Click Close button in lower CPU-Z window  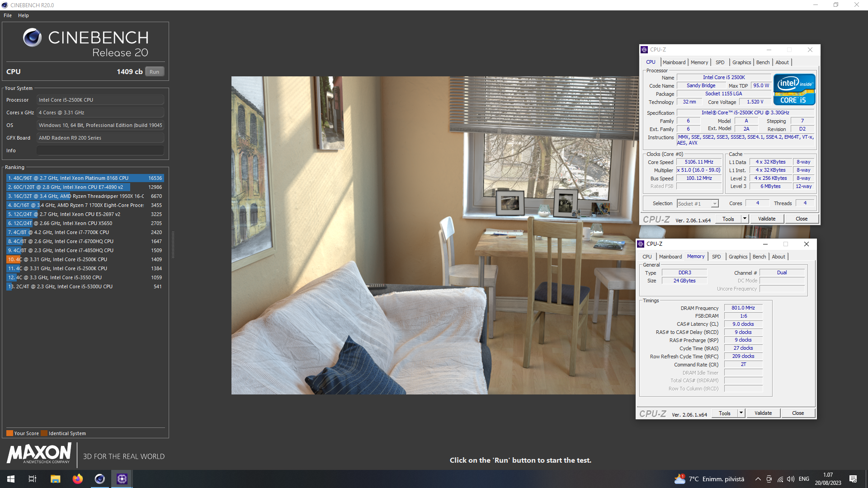(x=798, y=413)
